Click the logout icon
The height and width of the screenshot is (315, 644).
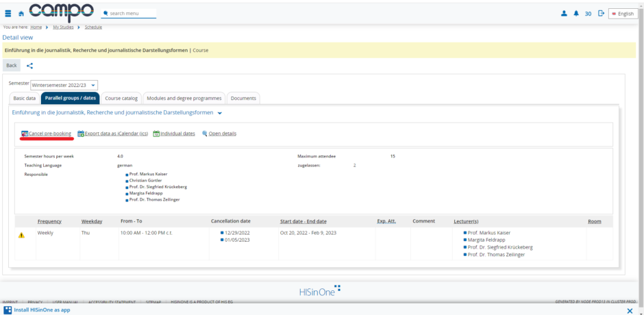click(x=601, y=13)
